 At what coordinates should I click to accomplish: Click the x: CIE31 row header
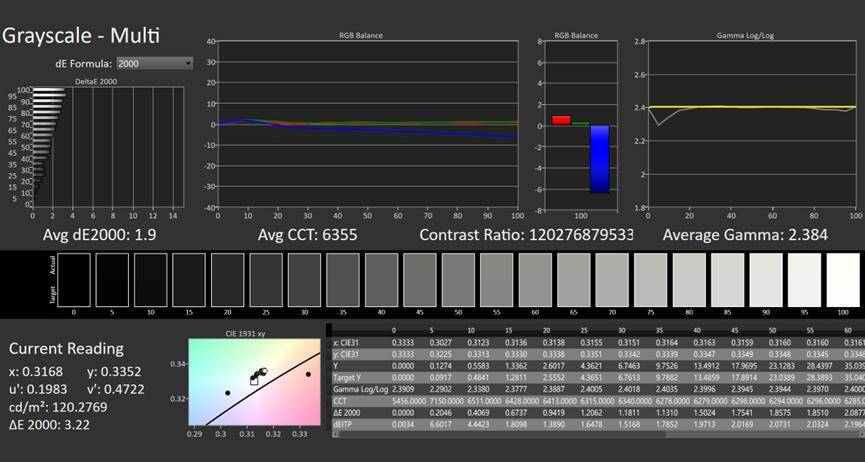(x=348, y=344)
